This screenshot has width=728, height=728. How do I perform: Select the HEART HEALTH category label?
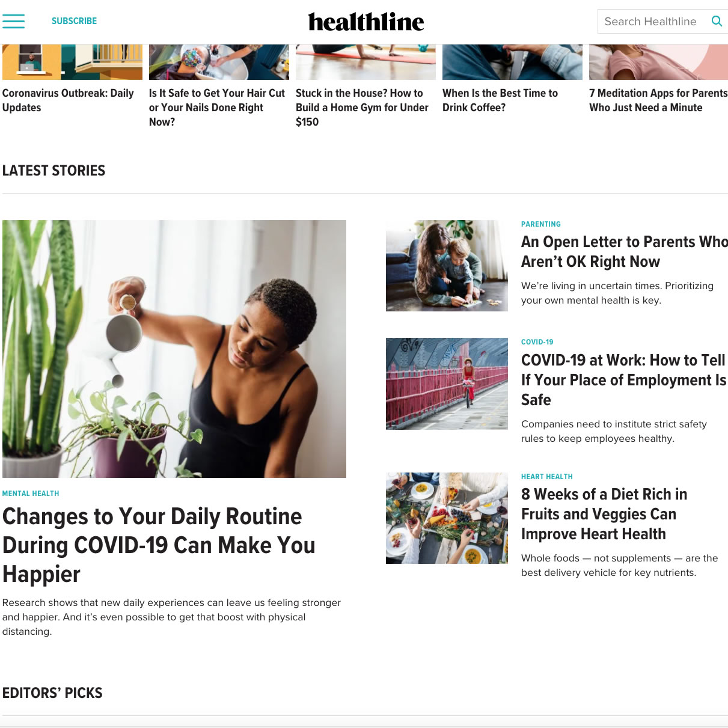(547, 477)
